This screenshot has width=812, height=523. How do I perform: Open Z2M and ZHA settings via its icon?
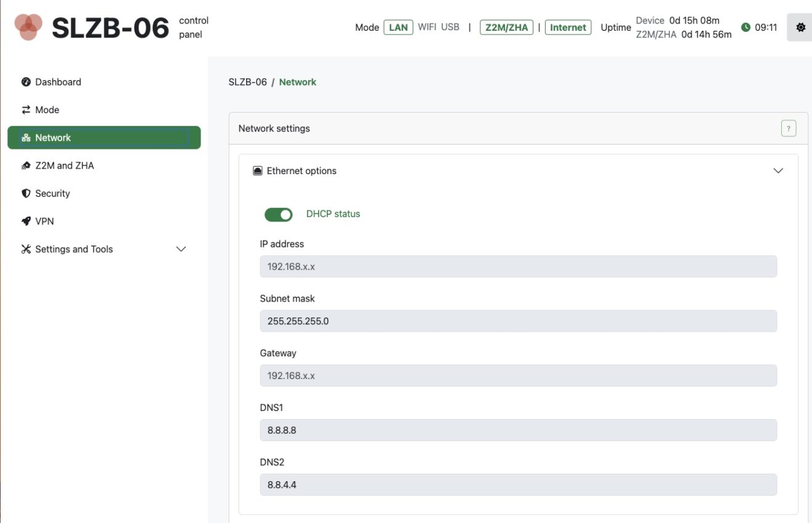click(25, 165)
